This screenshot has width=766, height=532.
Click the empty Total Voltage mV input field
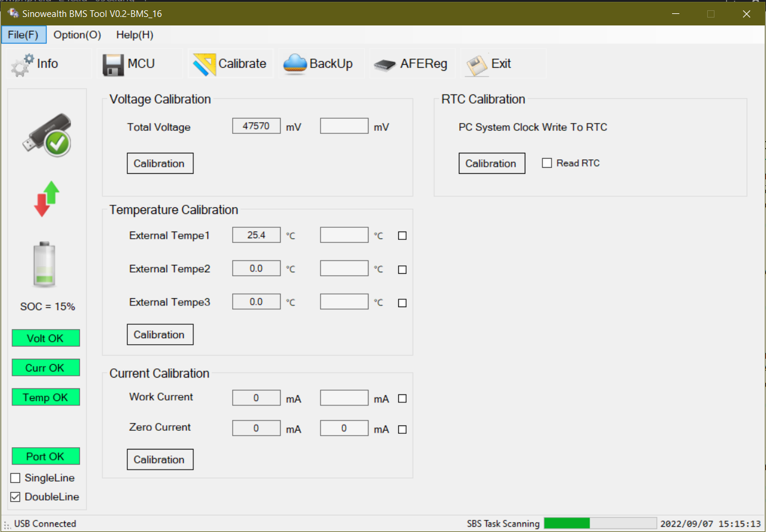click(x=344, y=125)
